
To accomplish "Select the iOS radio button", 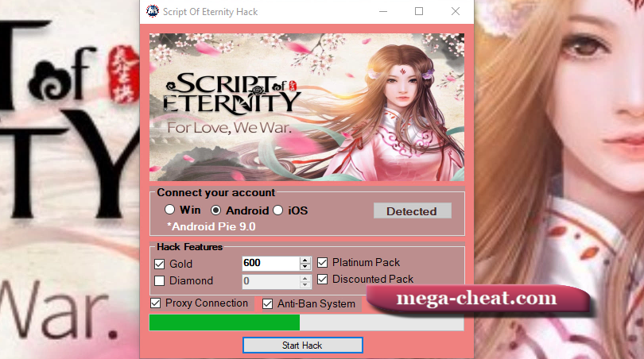I will [278, 210].
